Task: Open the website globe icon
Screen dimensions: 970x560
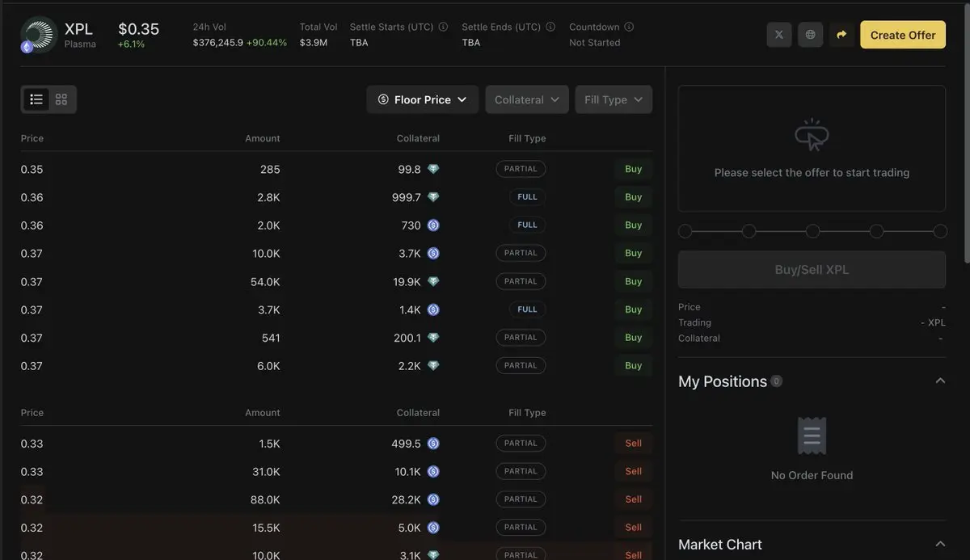Action: point(811,35)
